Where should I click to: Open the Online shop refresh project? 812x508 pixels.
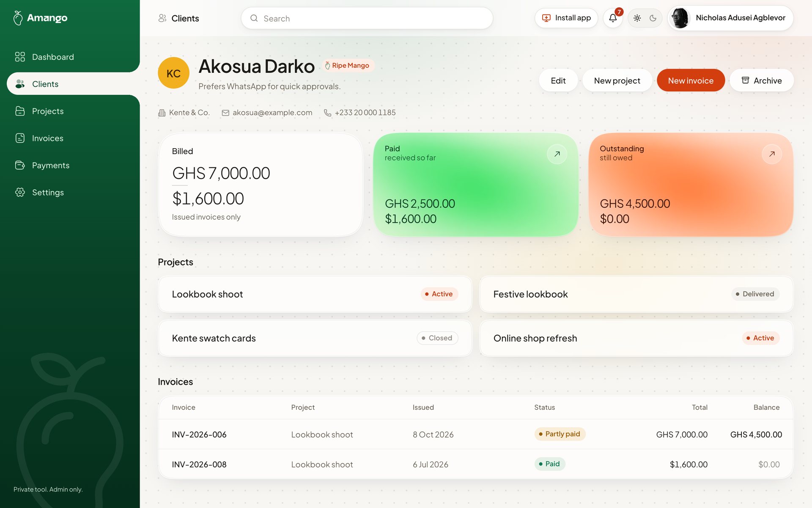pyautogui.click(x=636, y=338)
